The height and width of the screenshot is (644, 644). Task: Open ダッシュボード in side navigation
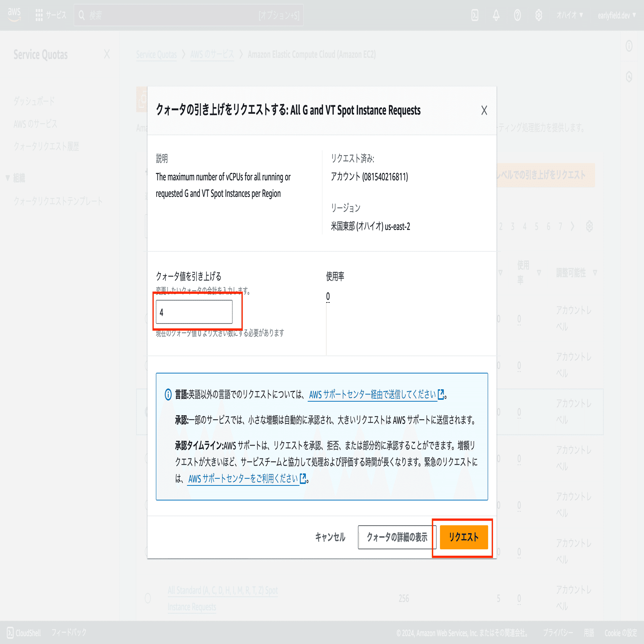click(x=34, y=101)
